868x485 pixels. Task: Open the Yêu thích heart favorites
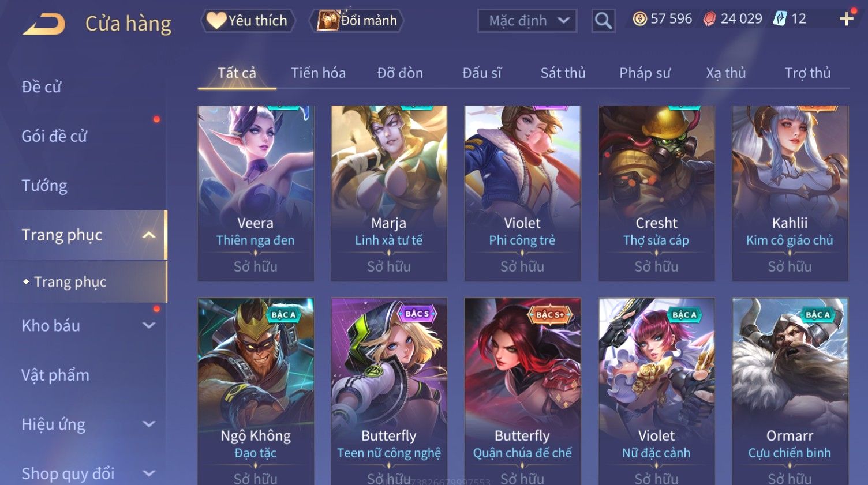click(x=248, y=21)
